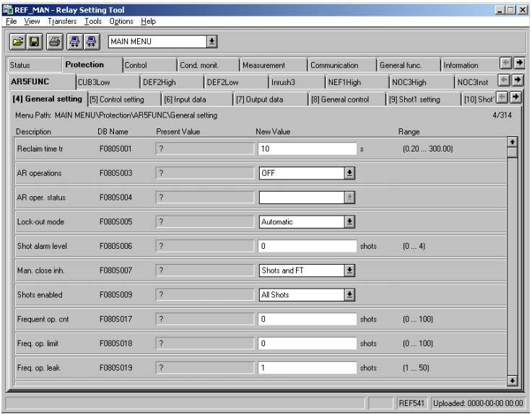The width and height of the screenshot is (532, 414).
Task: Expand the AR operations OFF dropdown
Action: click(349, 173)
